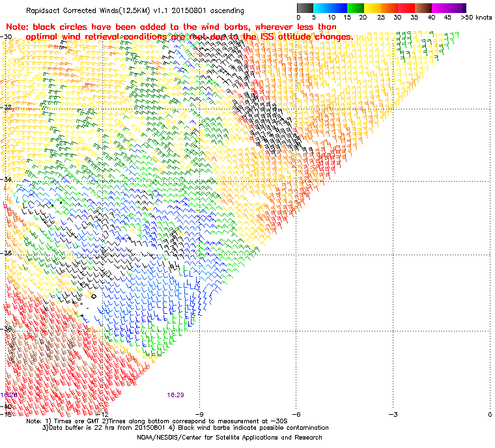Click the '-34' latitude axis label

point(6,179)
